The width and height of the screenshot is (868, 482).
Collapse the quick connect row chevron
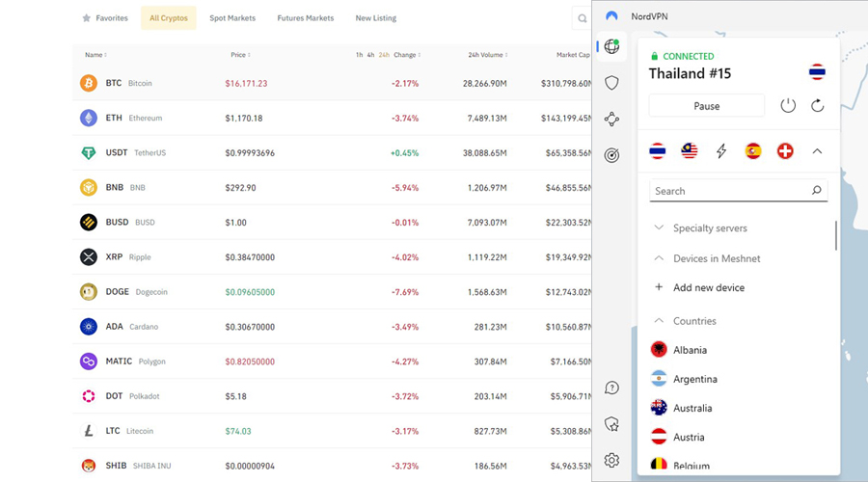click(x=817, y=151)
